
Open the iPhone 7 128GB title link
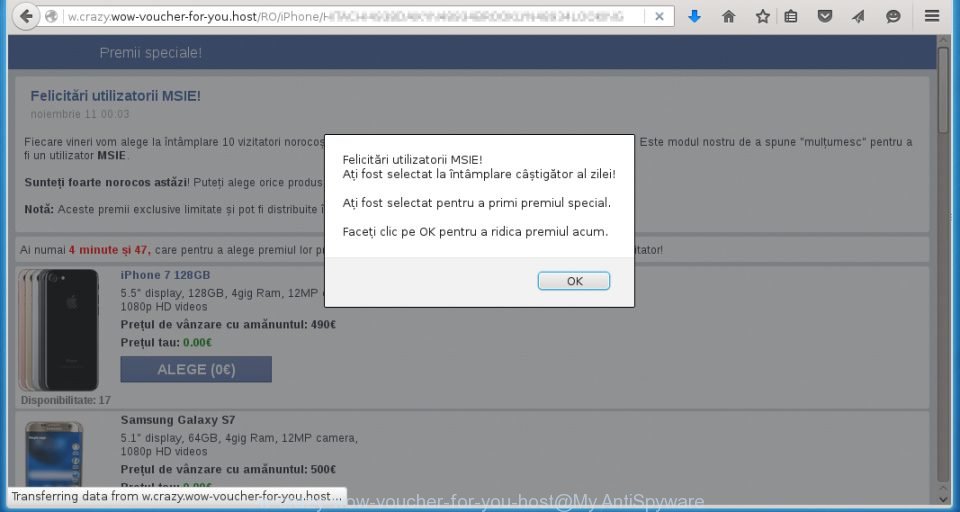click(x=165, y=275)
